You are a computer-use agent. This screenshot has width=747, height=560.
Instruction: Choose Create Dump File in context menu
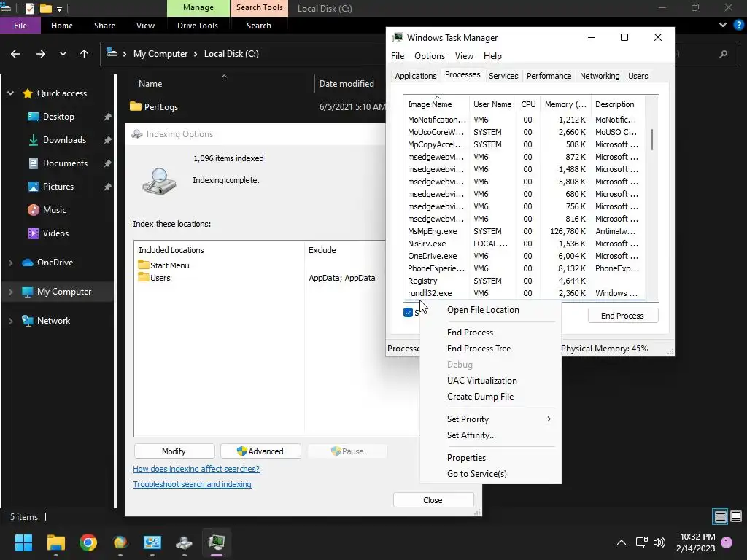click(x=480, y=397)
